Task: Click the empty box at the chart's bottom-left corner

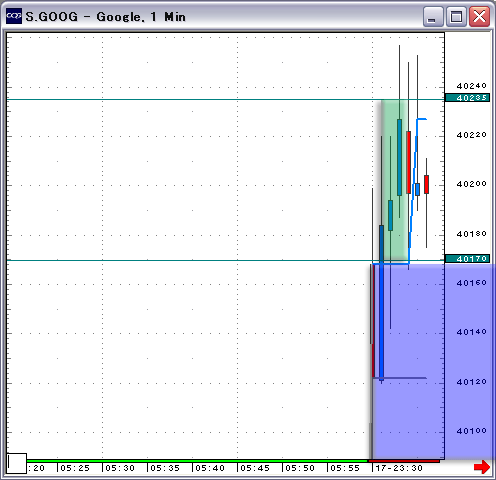Action: click(17, 463)
